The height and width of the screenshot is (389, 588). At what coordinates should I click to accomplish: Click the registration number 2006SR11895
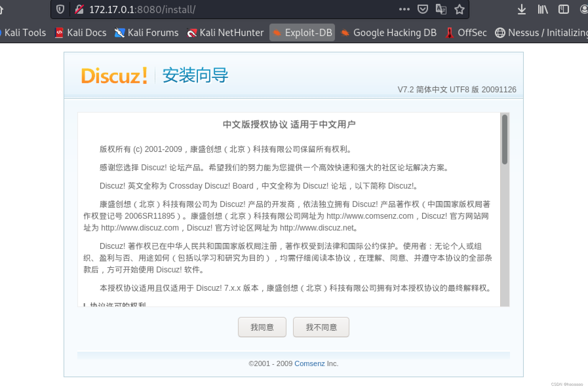pyautogui.click(x=150, y=216)
